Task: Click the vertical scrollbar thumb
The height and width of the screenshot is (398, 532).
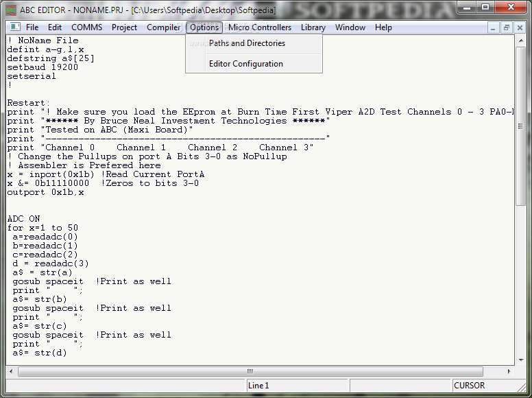Action: click(x=521, y=126)
